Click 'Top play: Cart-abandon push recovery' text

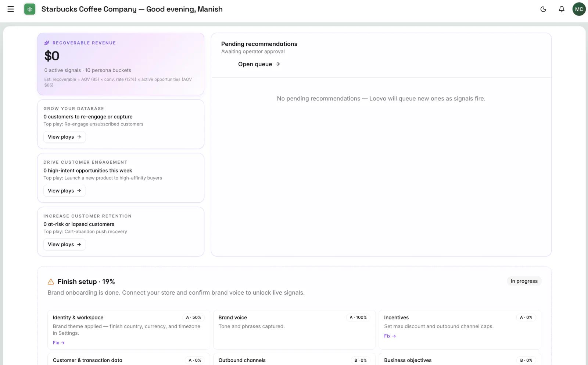85,231
